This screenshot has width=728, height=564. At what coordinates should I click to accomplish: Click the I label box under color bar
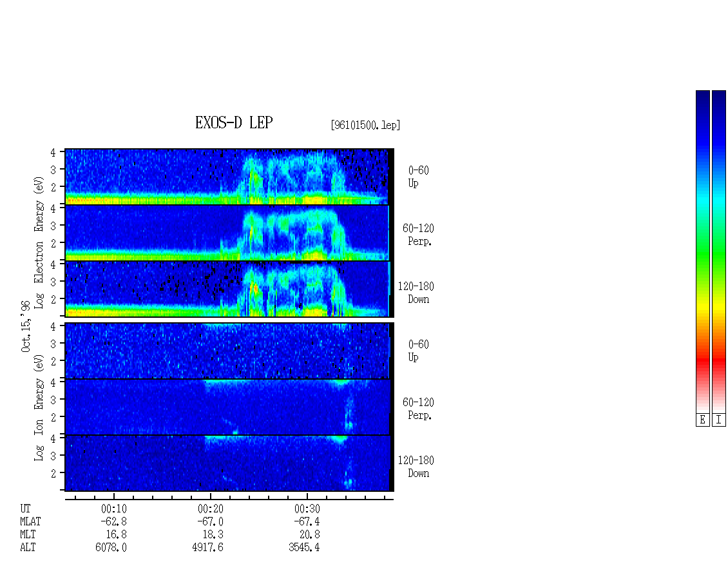point(719,420)
